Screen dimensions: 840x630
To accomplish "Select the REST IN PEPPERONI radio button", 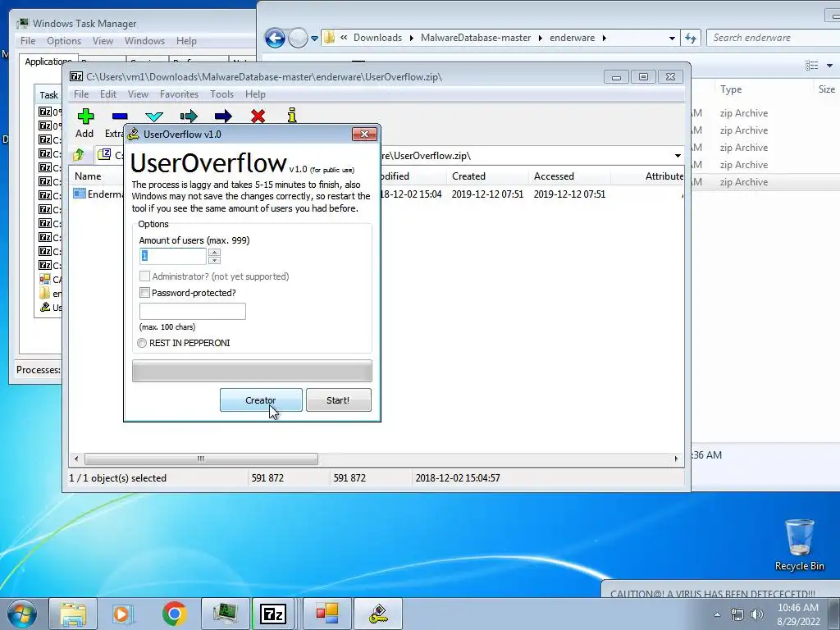I will point(142,343).
